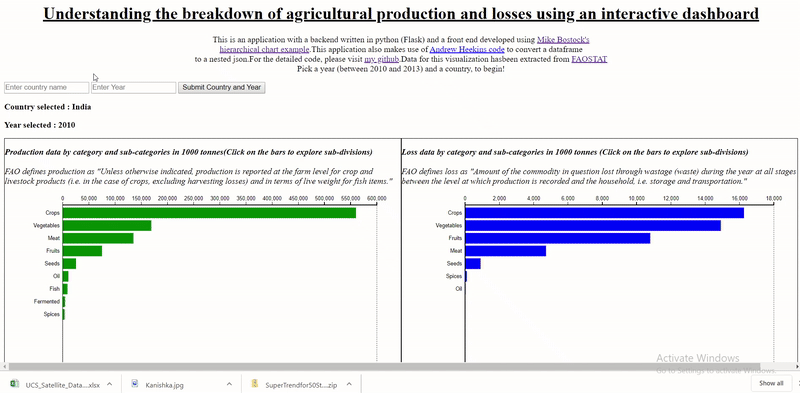Screen dimensions: 800x393
Task: Select the blue Meat loss bar
Action: tap(505, 251)
